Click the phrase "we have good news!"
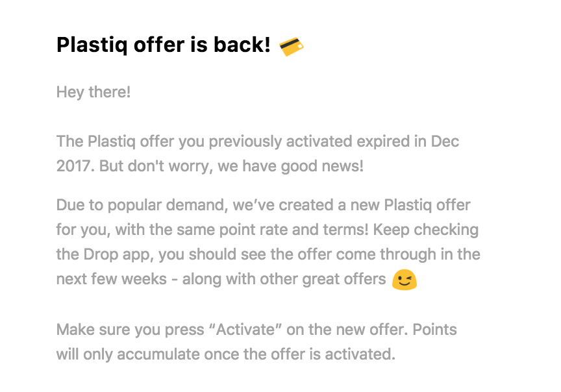Viewport: 561px width, 392px height. [291, 166]
